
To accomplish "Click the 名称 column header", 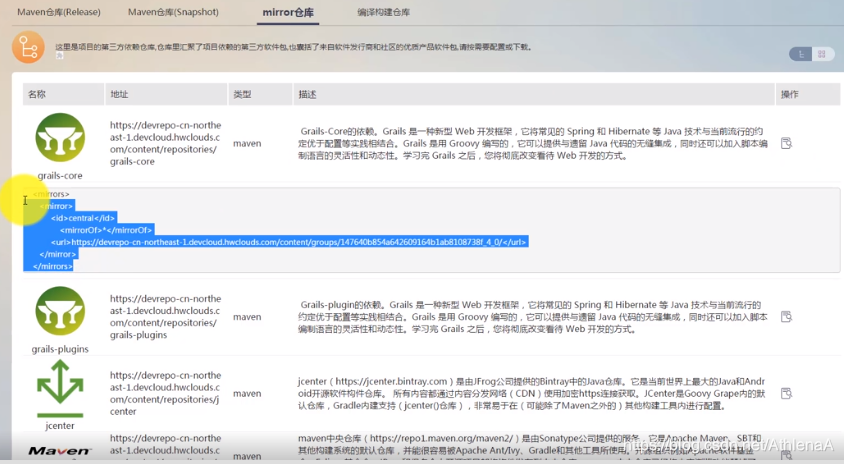I will click(64, 94).
